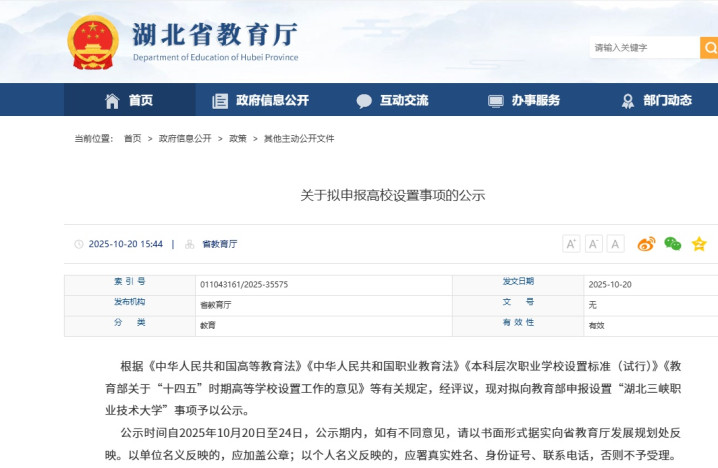Decrease font size with A- button
The image size is (718, 468).
point(594,244)
